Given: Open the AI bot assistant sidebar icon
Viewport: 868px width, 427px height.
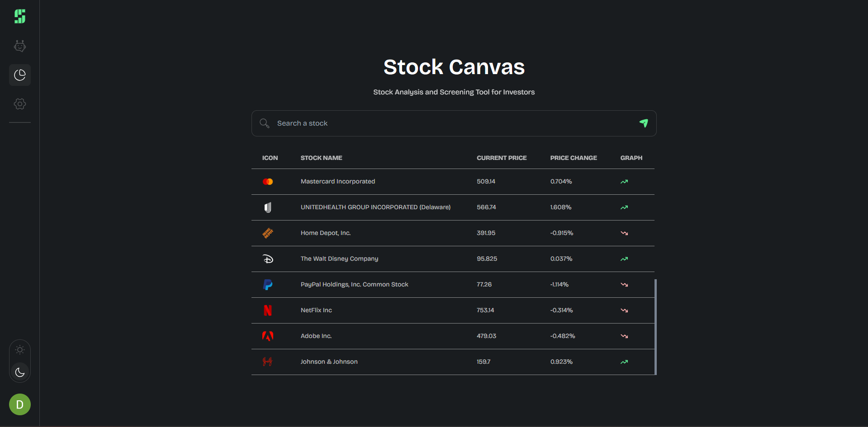Looking at the screenshot, I should [x=20, y=46].
